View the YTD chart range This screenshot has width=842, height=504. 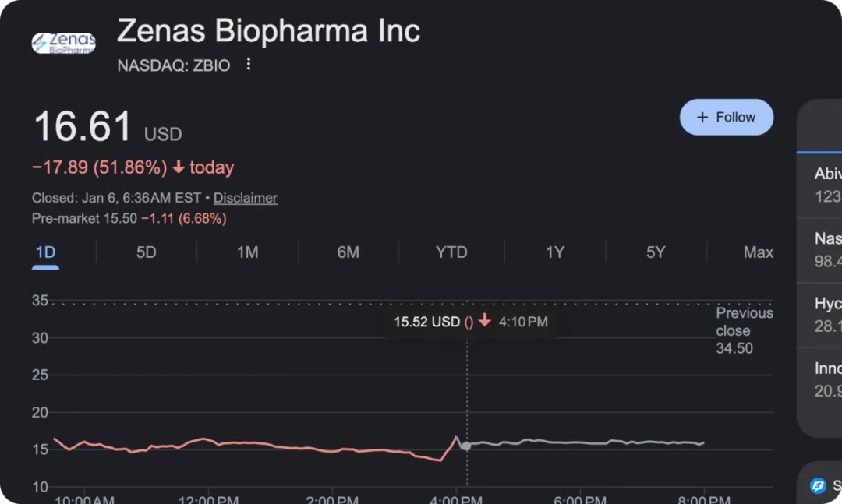tap(451, 252)
